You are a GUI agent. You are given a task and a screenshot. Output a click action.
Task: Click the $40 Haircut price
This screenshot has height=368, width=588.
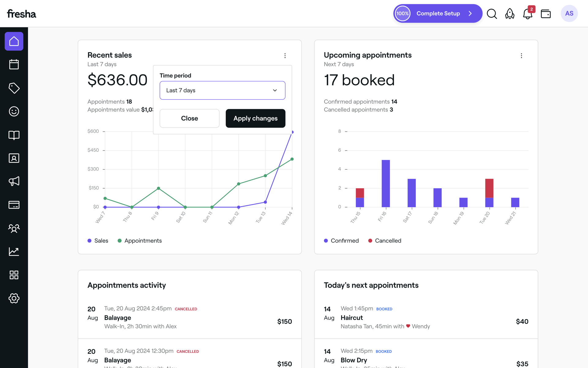pos(522,321)
